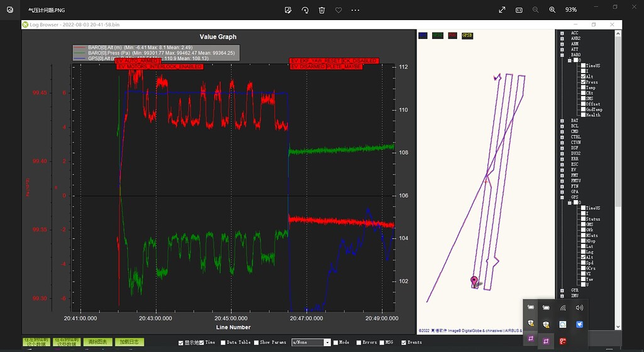644x352 pixels.
Task: Zoom in with the plus magnifier icon
Action: pyautogui.click(x=552, y=10)
